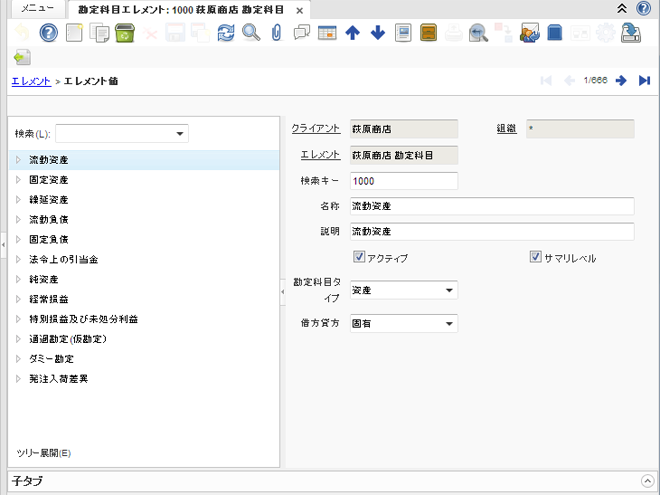Expand the 固定資産 tree node
Viewport: 660px width, 495px height.
18,180
